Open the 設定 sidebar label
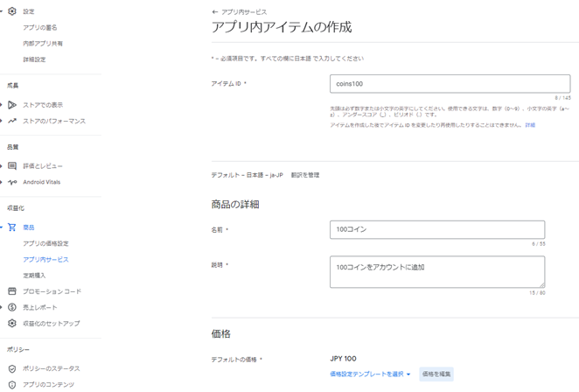579x392 pixels. [29, 11]
